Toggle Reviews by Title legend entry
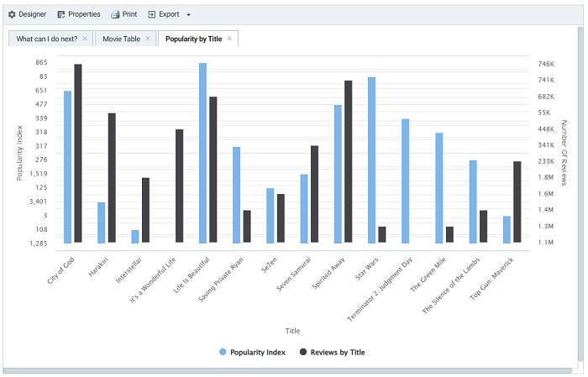This screenshot has width=588, height=377. (338, 353)
